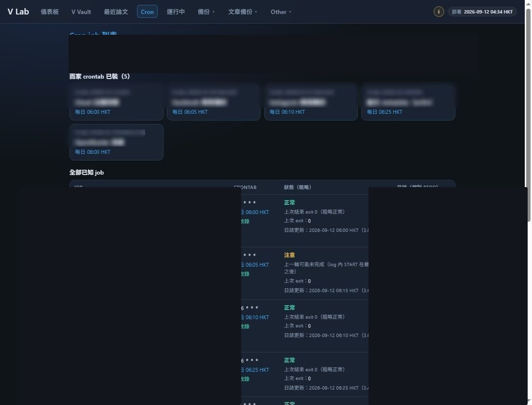Open the Other dropdown menu
This screenshot has height=405, width=532.
point(281,12)
